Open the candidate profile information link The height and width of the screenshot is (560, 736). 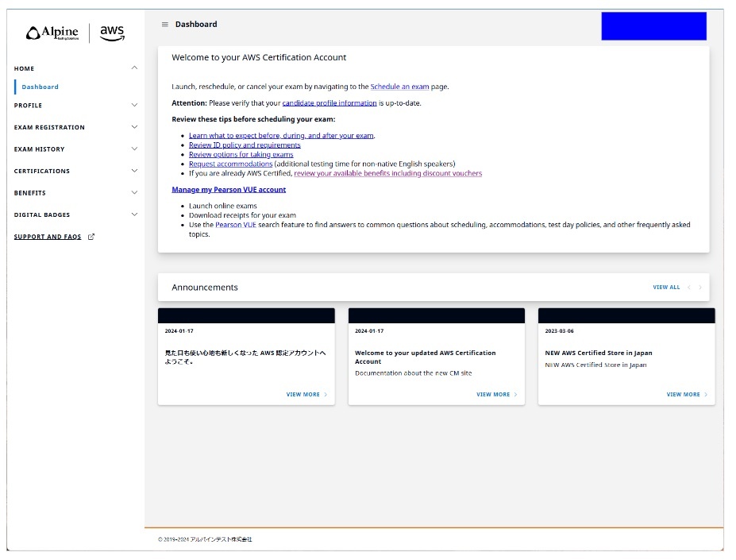click(329, 103)
